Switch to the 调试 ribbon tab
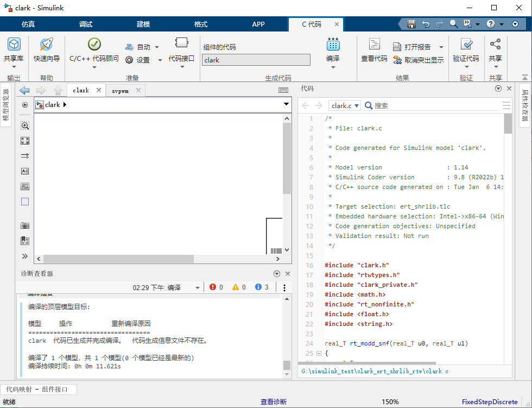This screenshot has width=532, height=408. click(86, 24)
